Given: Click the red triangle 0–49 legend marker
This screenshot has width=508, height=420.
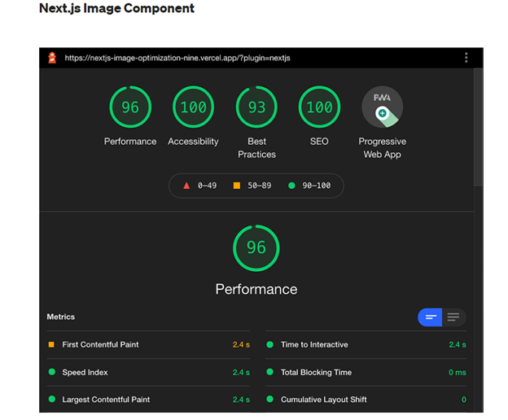Looking at the screenshot, I should [186, 186].
